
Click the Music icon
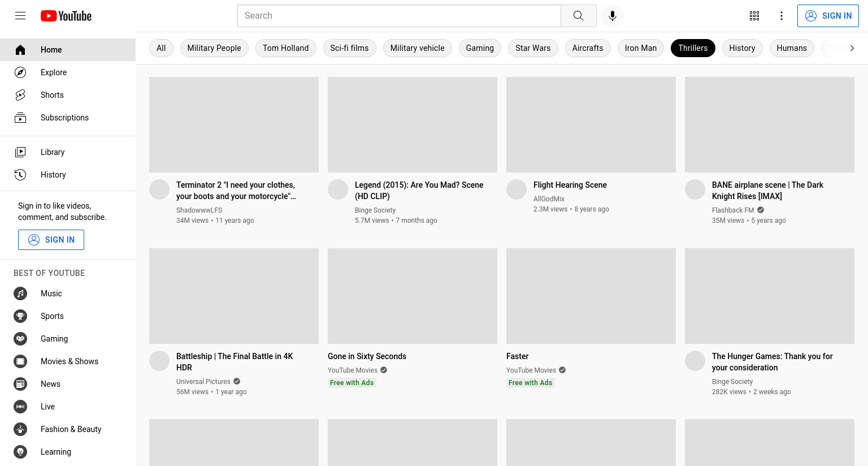[20, 294]
